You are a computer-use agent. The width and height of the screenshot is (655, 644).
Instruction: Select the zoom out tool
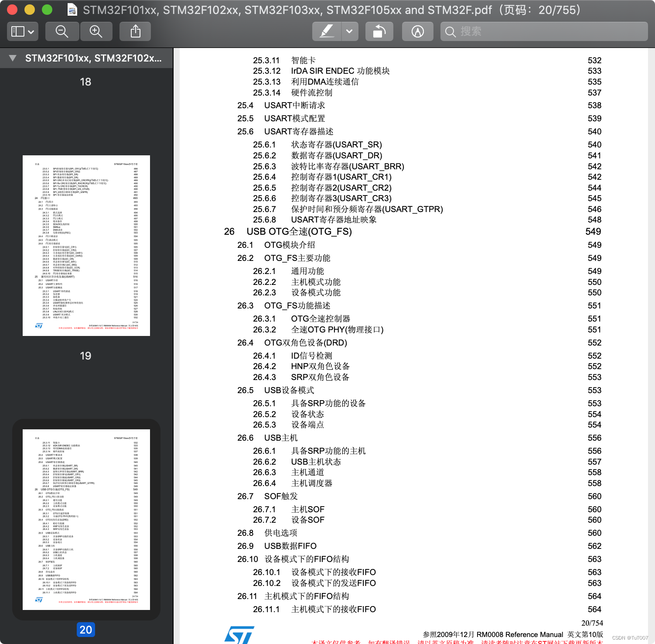coord(61,31)
